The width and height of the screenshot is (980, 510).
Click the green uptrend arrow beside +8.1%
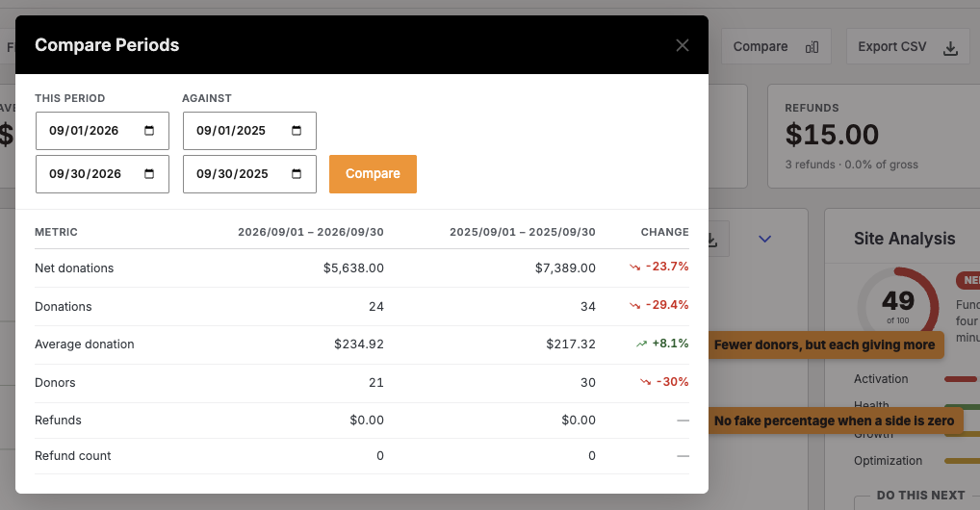tap(642, 344)
